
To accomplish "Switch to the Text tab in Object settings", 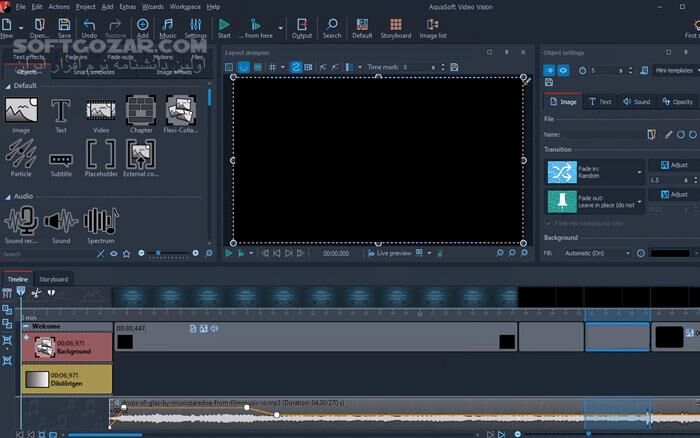I will (600, 102).
